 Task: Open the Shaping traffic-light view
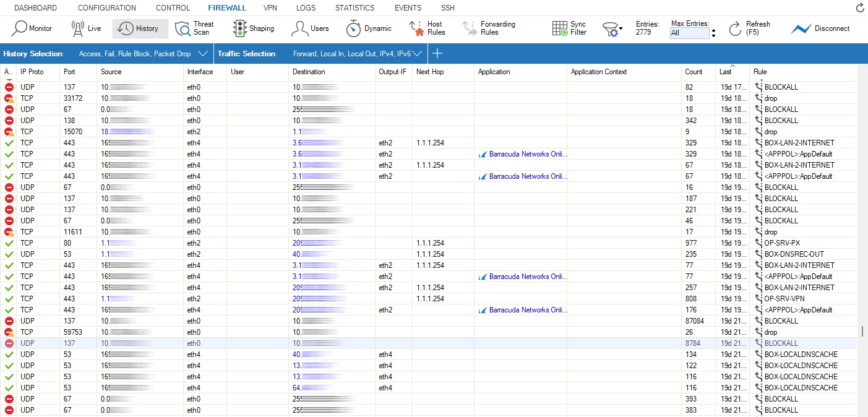254,28
